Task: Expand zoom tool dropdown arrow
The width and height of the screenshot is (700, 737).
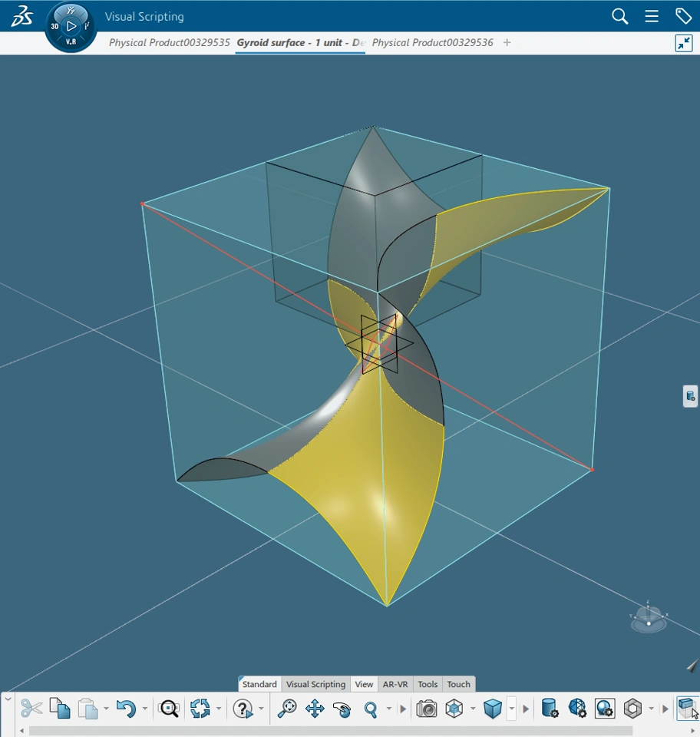Action: tap(389, 709)
